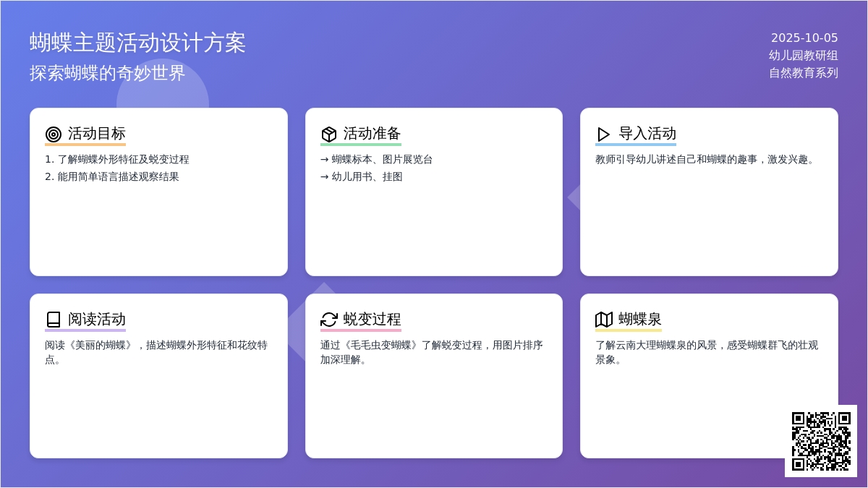Click the book icon beside 阅读活动
Screen dimensions: 868x488
coord(54,320)
